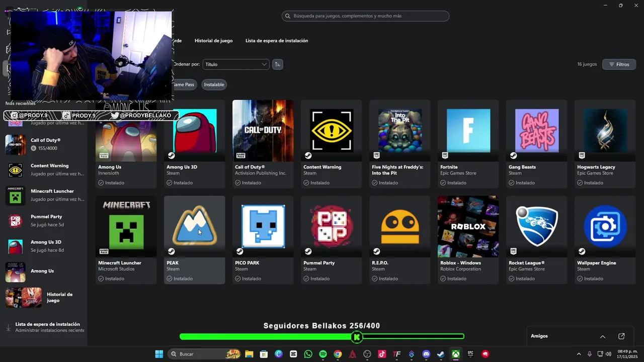This screenshot has width=644, height=362.
Task: Open CapCut from the taskbar
Action: click(293, 354)
